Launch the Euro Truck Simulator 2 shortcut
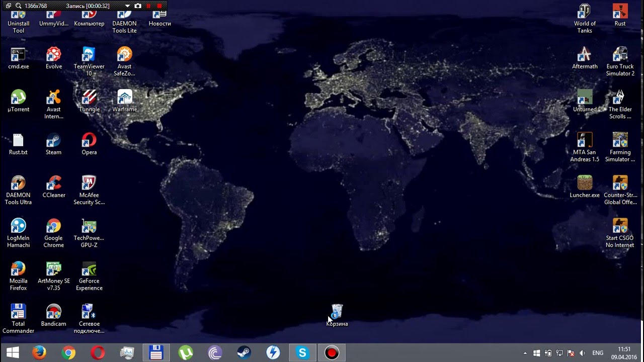Screen dimensions: 644x362 tap(620, 62)
